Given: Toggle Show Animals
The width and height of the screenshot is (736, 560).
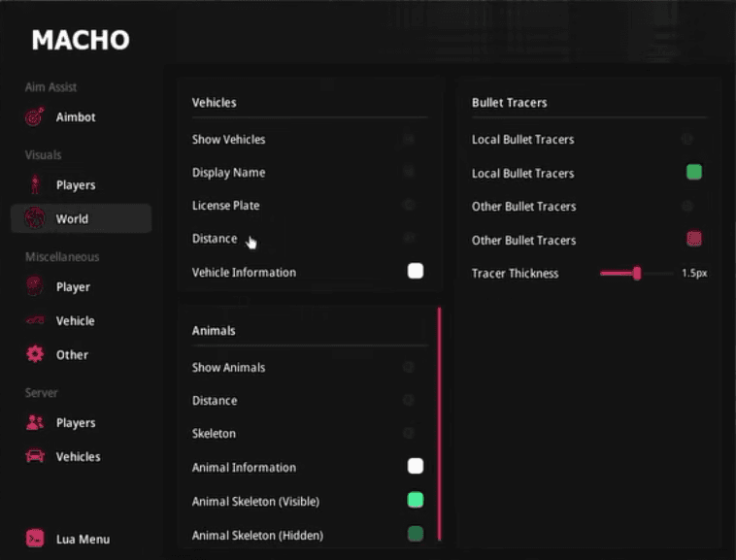Looking at the screenshot, I should click(409, 367).
